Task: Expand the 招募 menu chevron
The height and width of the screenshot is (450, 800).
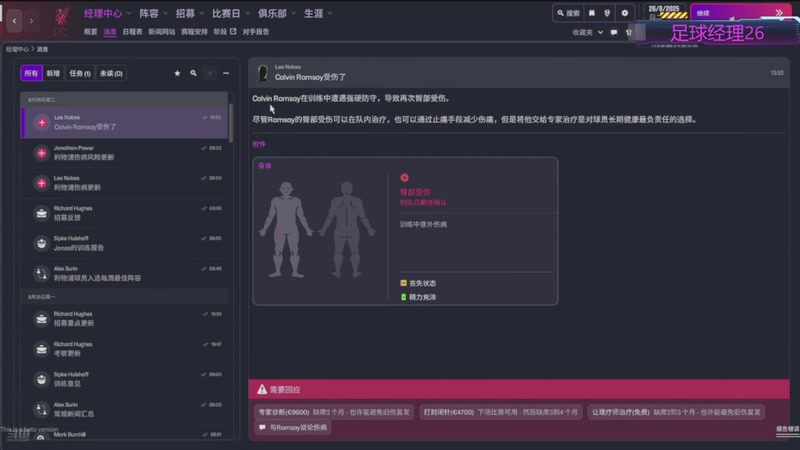Action: point(202,13)
